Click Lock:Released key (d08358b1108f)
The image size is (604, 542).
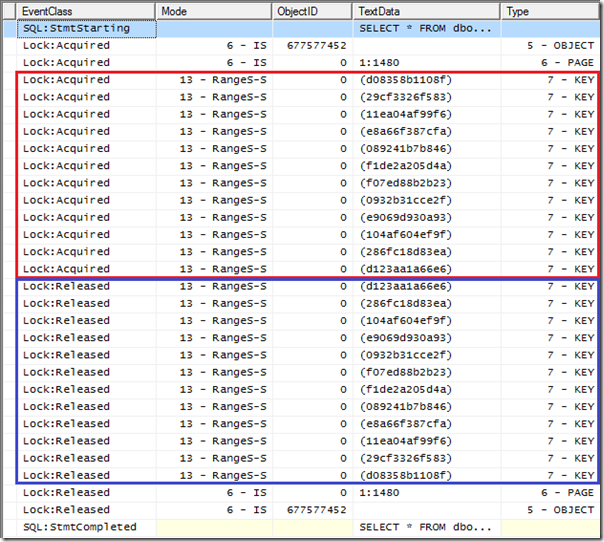pyautogui.click(x=406, y=475)
